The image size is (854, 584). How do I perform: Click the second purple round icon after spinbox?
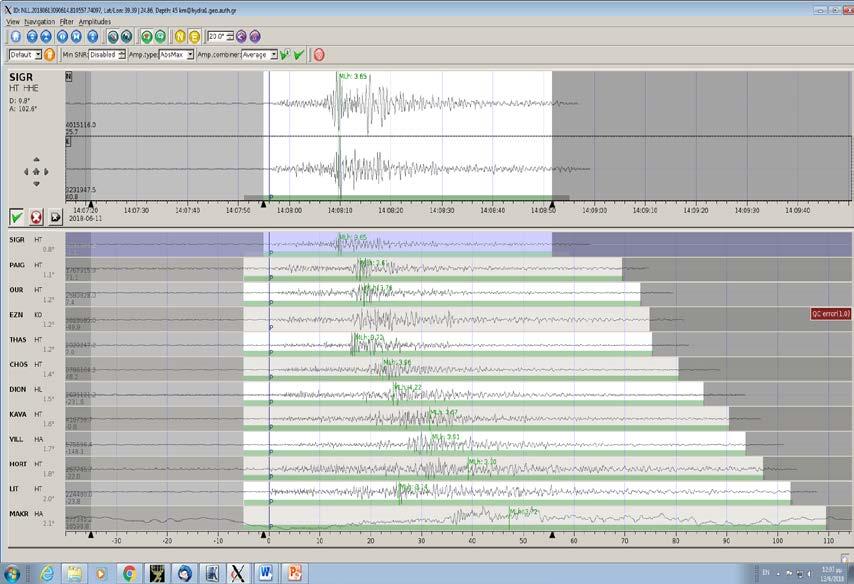click(255, 36)
